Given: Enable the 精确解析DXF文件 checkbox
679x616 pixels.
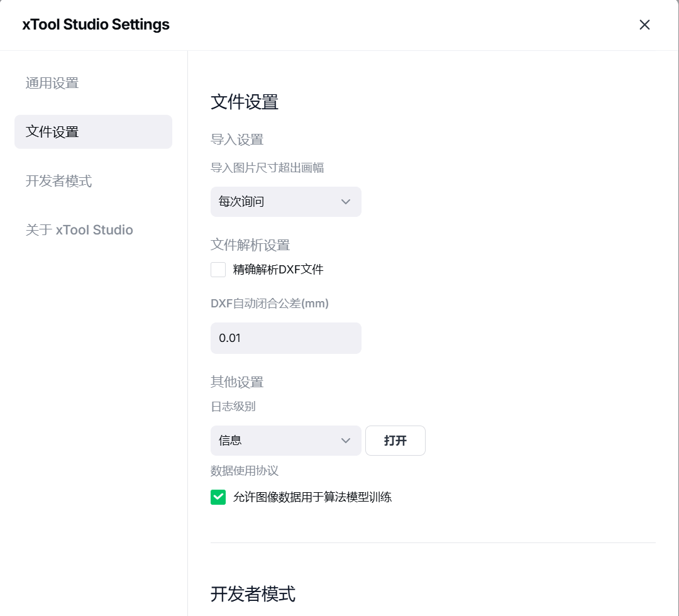Looking at the screenshot, I should [218, 270].
